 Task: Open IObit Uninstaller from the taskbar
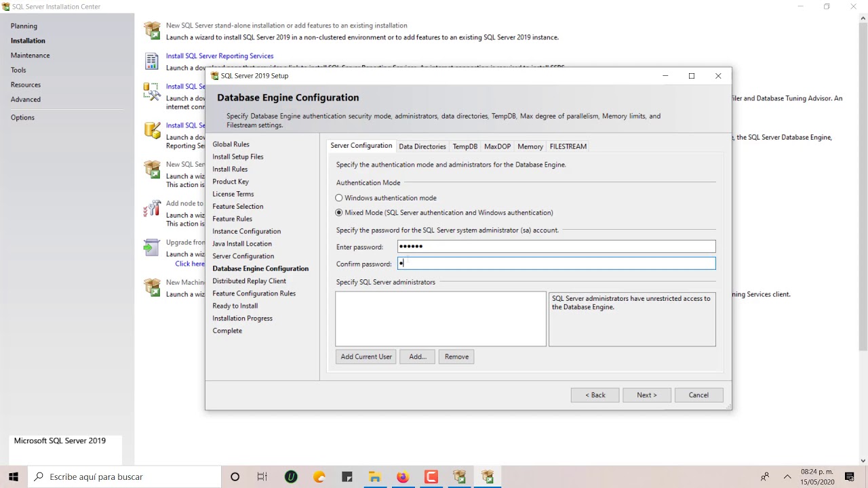click(291, 476)
